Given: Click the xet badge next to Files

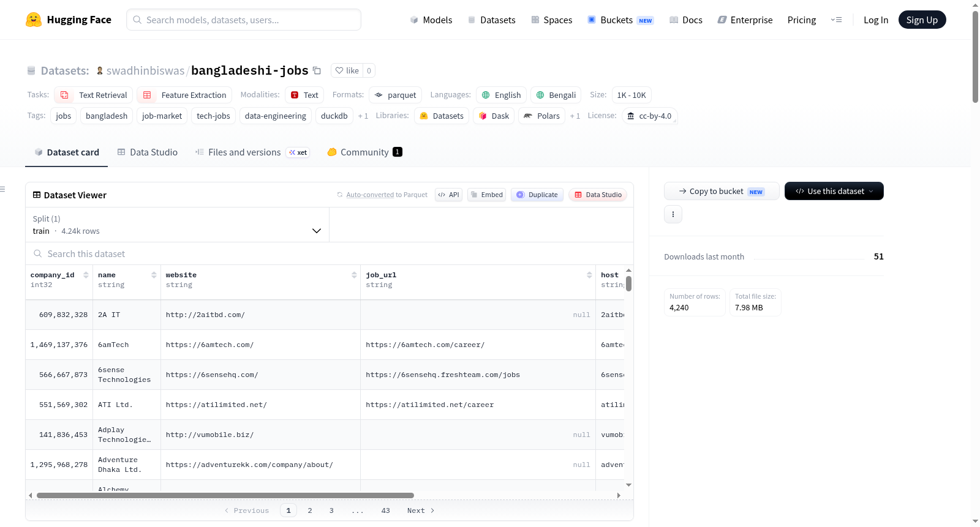Looking at the screenshot, I should tap(298, 152).
